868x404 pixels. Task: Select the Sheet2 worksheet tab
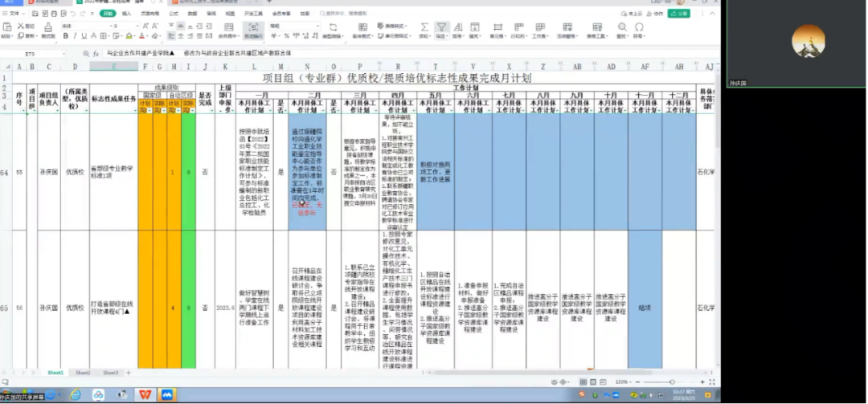click(83, 373)
